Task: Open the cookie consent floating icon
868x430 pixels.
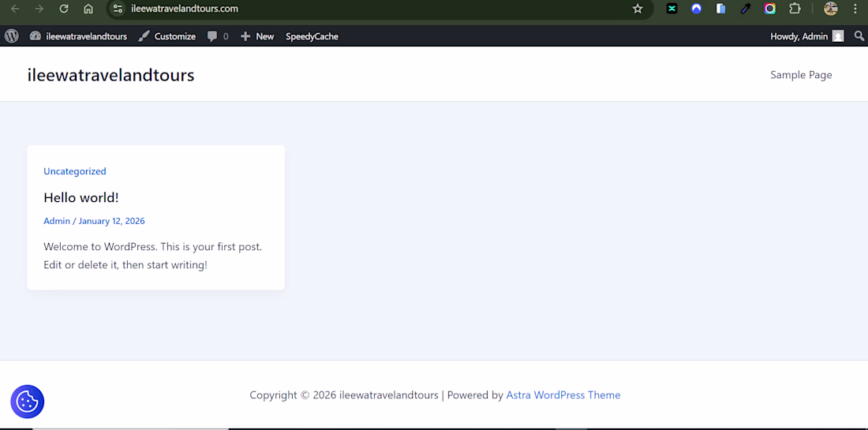Action: [x=27, y=402]
